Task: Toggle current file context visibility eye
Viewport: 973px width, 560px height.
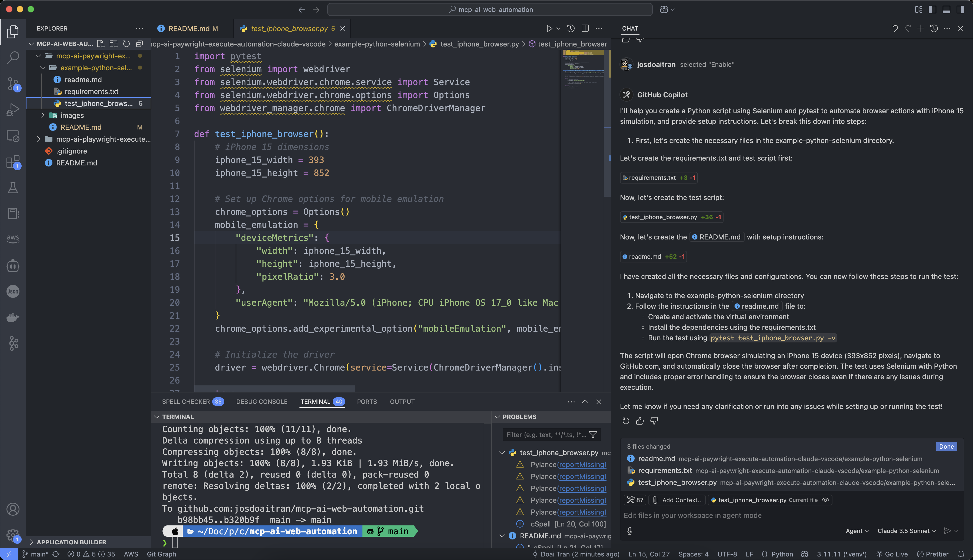Action: pyautogui.click(x=825, y=500)
